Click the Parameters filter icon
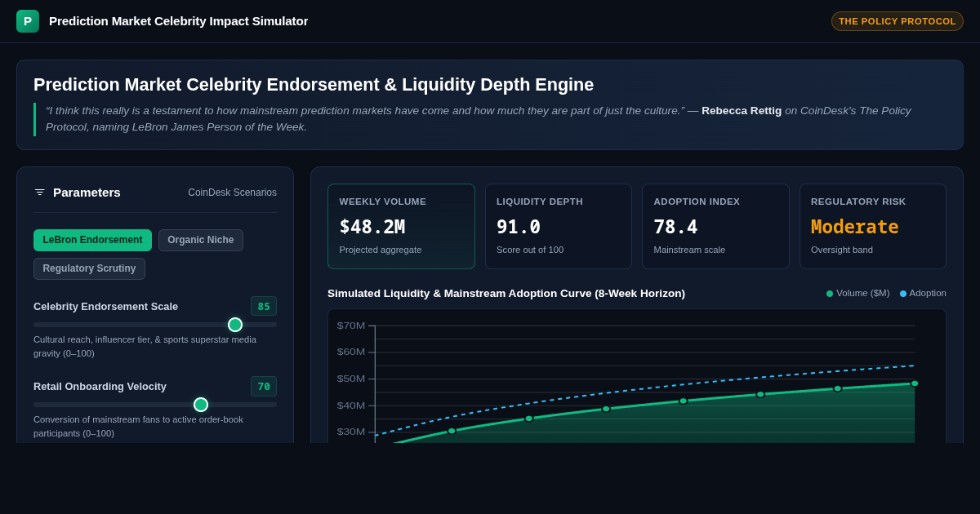The height and width of the screenshot is (514, 980). coord(40,193)
